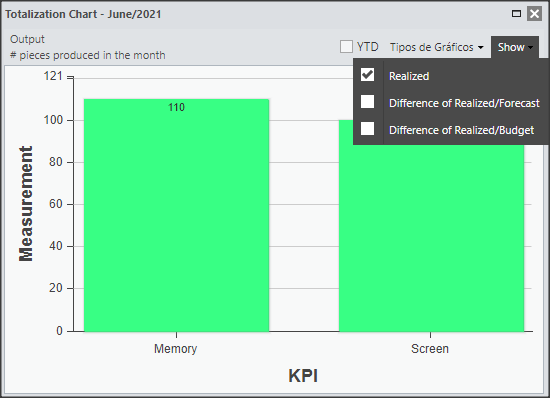Click the window title 'Totalization Chart - June/2021'
Viewport: 550px width, 398px height.
pyautogui.click(x=83, y=14)
